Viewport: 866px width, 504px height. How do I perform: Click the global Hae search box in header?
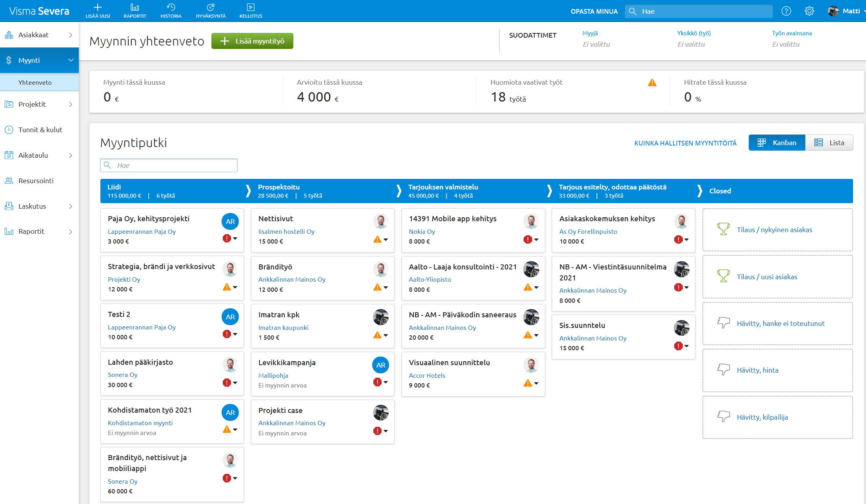coord(699,11)
